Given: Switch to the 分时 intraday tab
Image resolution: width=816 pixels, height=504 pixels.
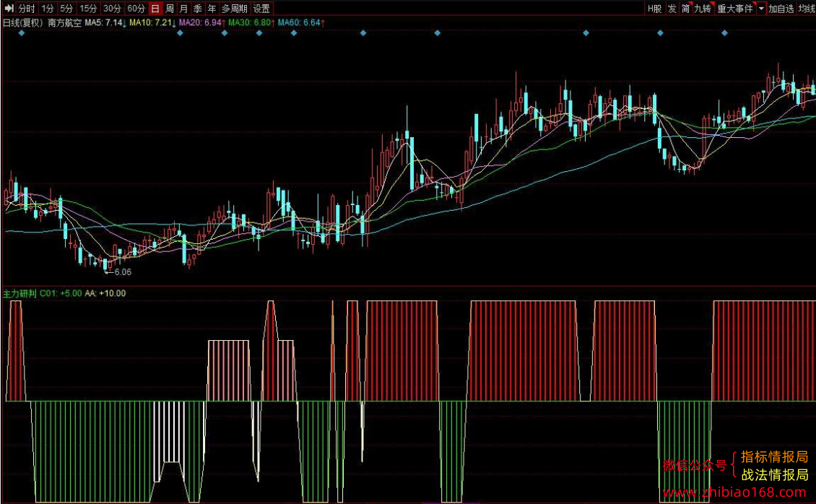Looking at the screenshot, I should tap(26, 9).
